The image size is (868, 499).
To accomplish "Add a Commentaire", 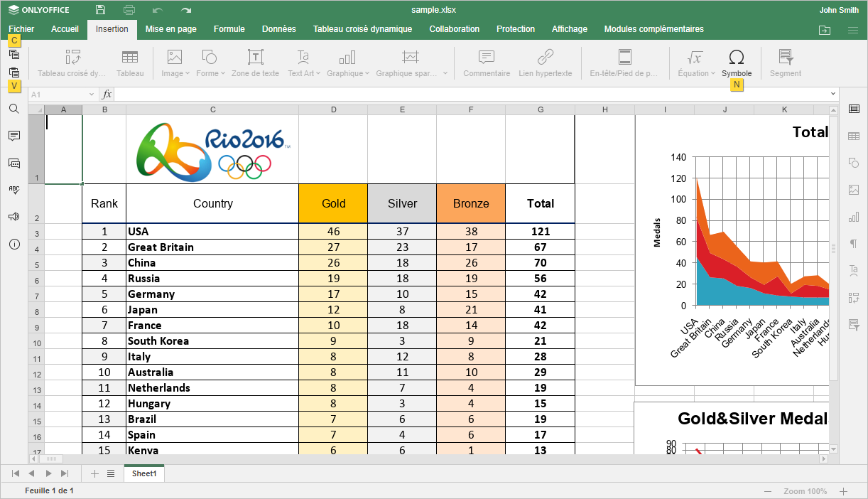I will pos(487,63).
